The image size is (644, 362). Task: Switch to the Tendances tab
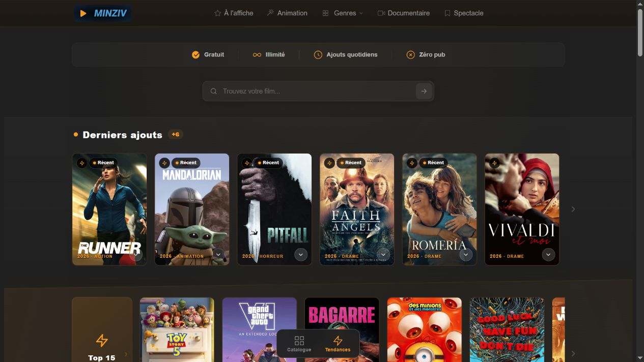pyautogui.click(x=338, y=344)
